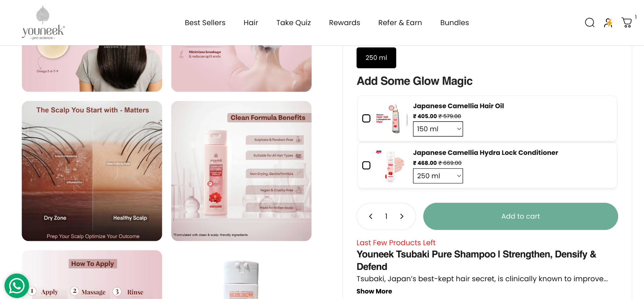Image resolution: width=644 pixels, height=299 pixels.
Task: Open the Best Sellers menu
Action: click(x=205, y=23)
